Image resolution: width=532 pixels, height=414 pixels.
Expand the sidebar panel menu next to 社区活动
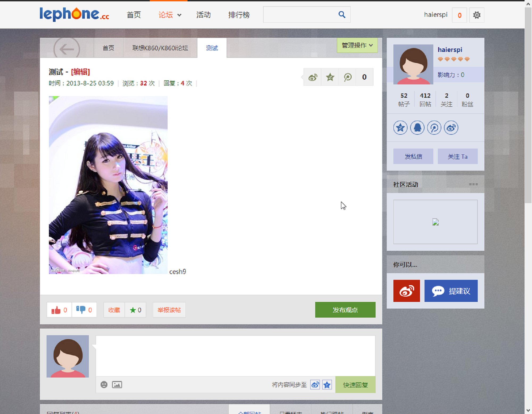pos(473,184)
